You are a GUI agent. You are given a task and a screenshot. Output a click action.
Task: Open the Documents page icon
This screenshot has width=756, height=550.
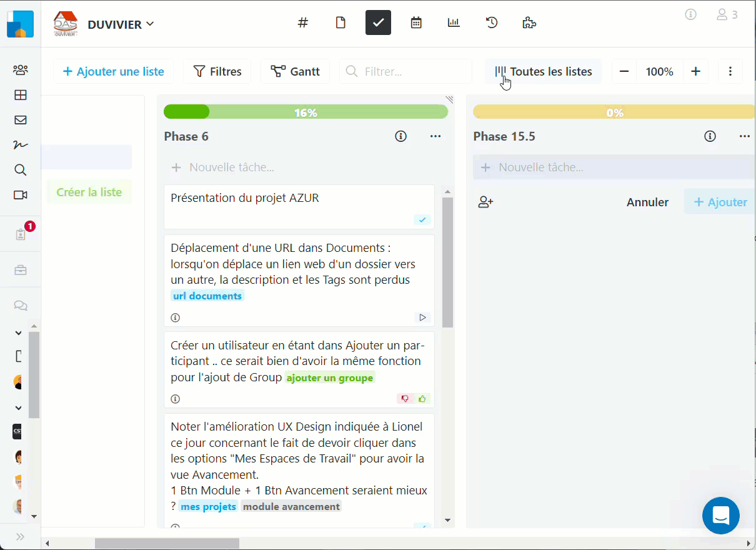[341, 23]
